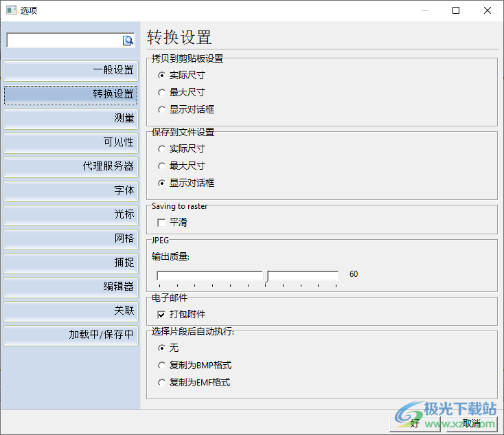Close the 选项 dialog
This screenshot has height=435, width=504.
(x=488, y=10)
